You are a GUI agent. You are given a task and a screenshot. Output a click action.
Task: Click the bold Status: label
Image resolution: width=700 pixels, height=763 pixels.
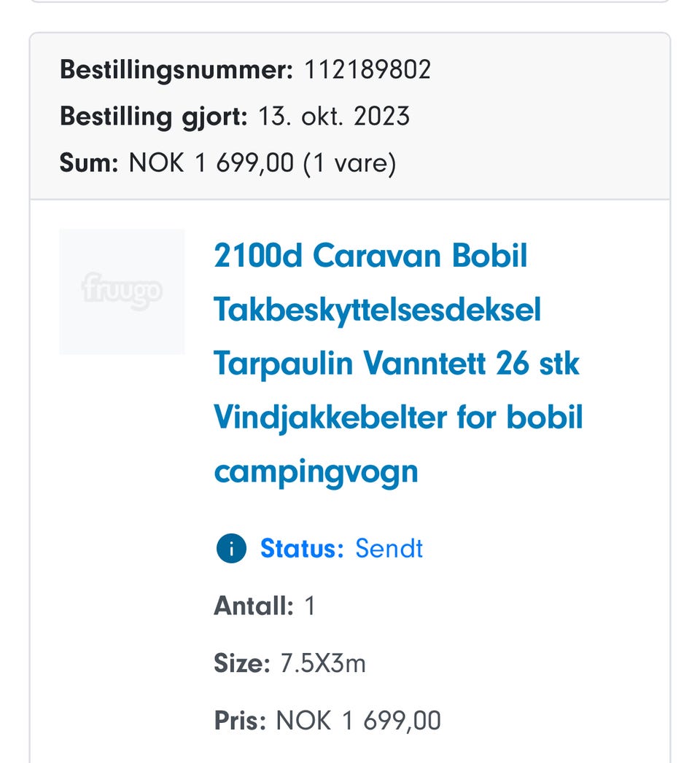[x=302, y=549]
